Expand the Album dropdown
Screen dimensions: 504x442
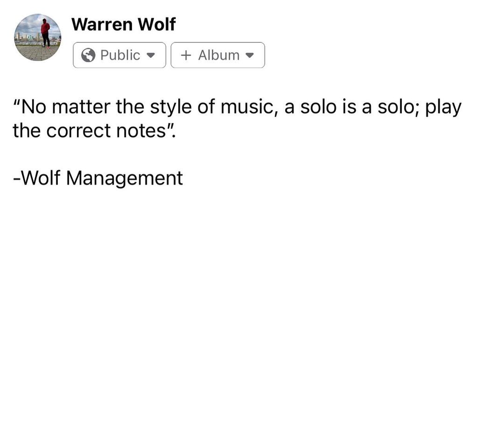click(x=218, y=55)
